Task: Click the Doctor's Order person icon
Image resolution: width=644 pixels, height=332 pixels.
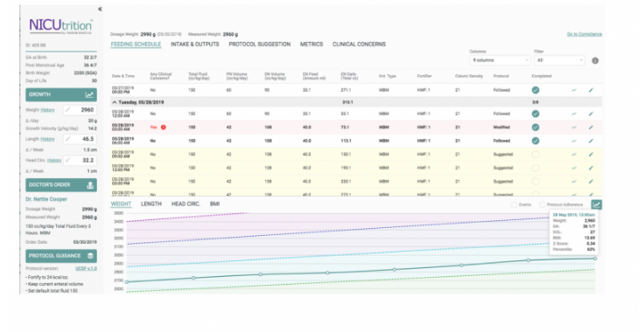Action: coord(90,185)
